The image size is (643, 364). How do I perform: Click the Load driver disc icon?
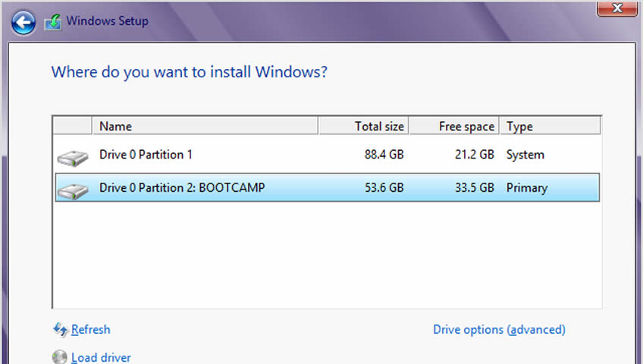(x=60, y=356)
